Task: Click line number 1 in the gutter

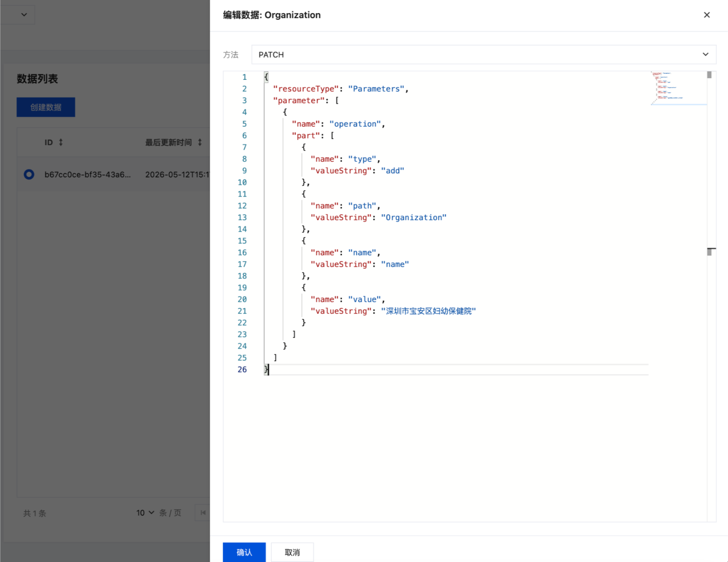Action: pyautogui.click(x=244, y=77)
